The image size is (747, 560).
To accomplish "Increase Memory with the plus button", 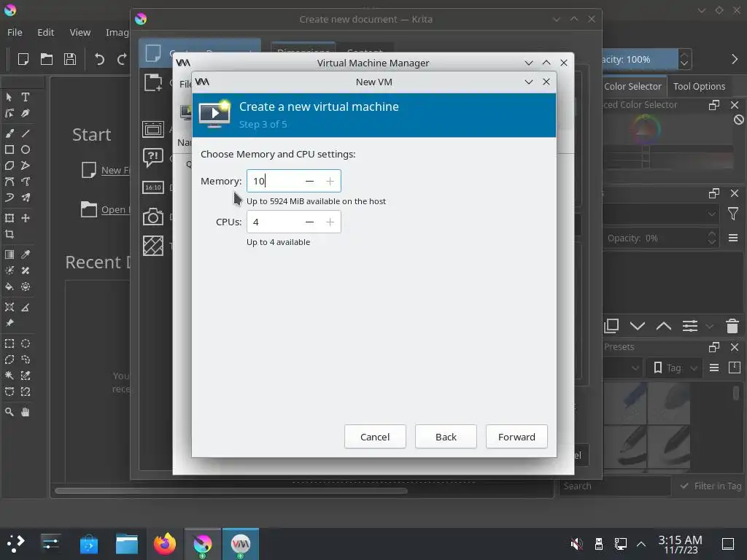I will point(330,181).
